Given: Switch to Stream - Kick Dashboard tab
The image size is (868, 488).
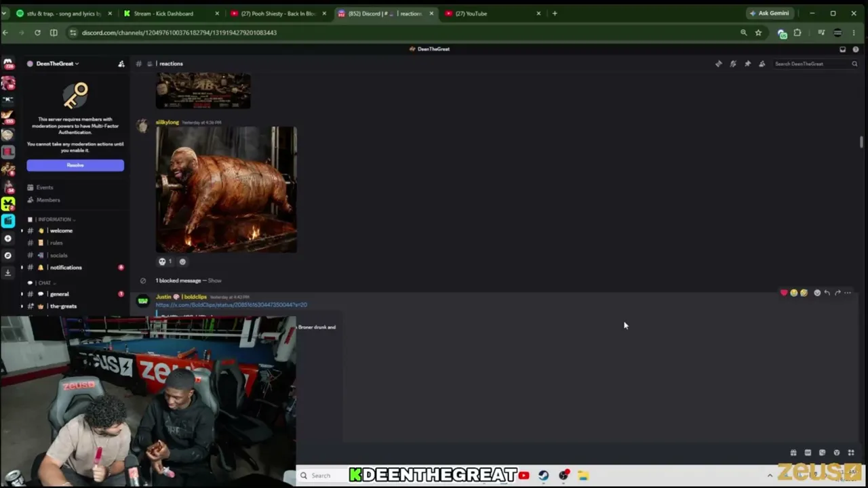Looking at the screenshot, I should 172,14.
